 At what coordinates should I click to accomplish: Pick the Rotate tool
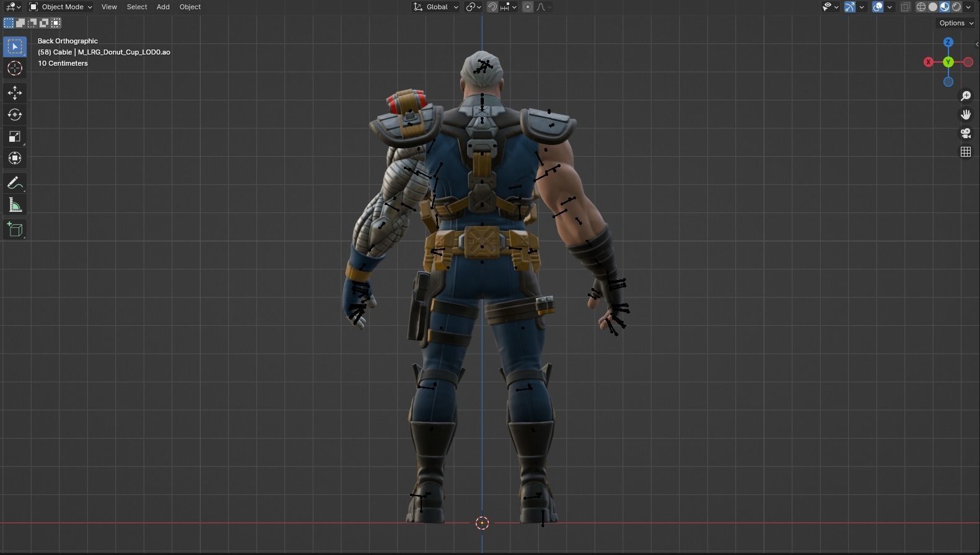click(x=15, y=115)
